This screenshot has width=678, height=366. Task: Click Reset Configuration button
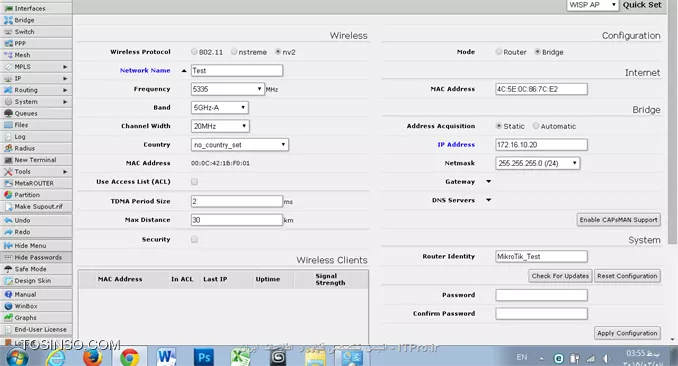click(627, 276)
